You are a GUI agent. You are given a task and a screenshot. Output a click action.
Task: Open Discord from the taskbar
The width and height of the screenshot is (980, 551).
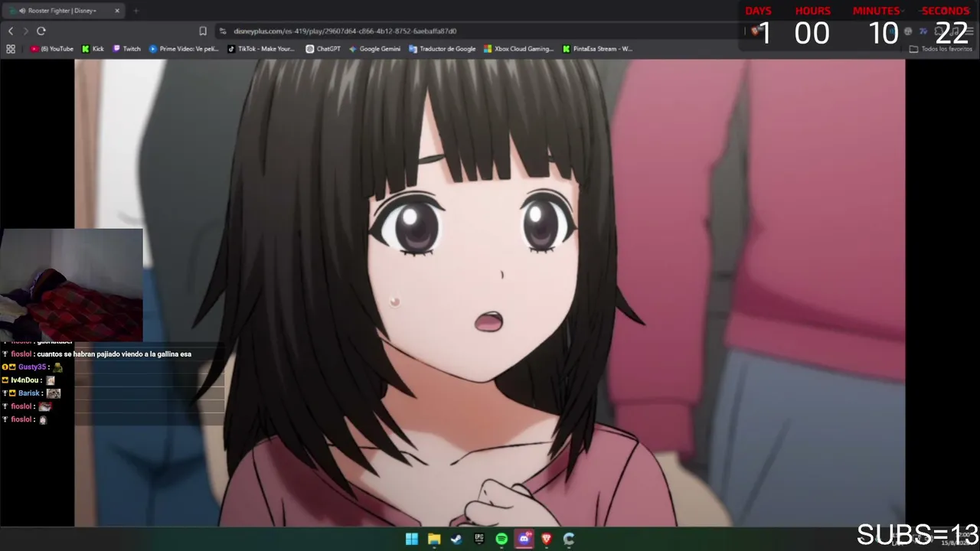tap(524, 539)
